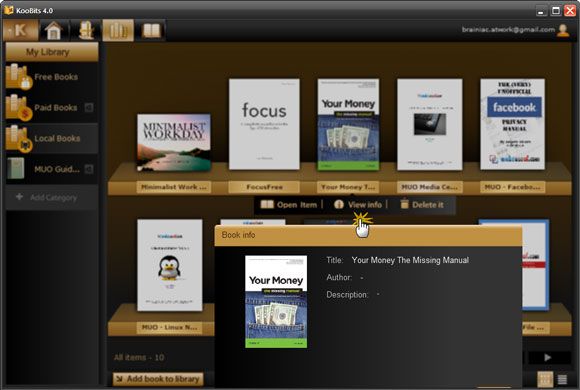580x390 pixels.
Task: Click the 'MUO Media Ce...' shelf label
Action: coord(429,187)
